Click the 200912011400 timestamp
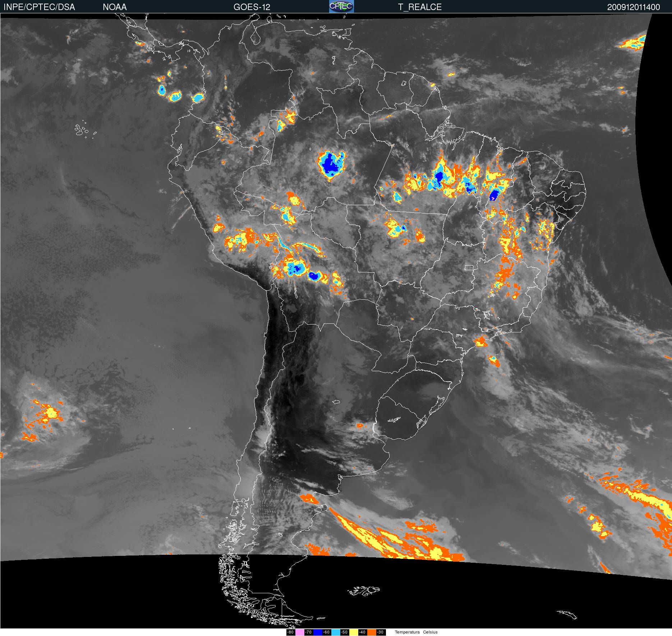Image resolution: width=672 pixels, height=636 pixels. click(634, 7)
